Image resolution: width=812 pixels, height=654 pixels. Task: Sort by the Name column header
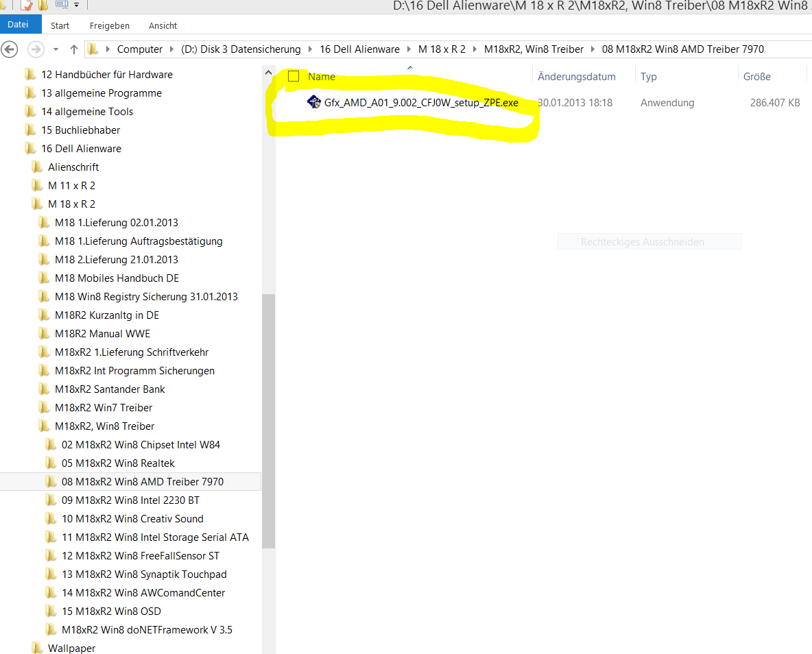pos(321,77)
